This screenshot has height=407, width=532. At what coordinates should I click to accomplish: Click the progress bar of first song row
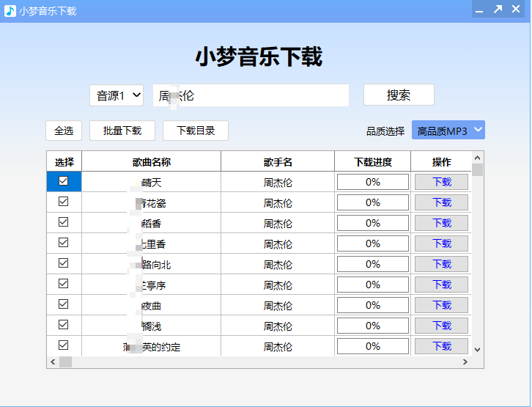click(x=372, y=182)
